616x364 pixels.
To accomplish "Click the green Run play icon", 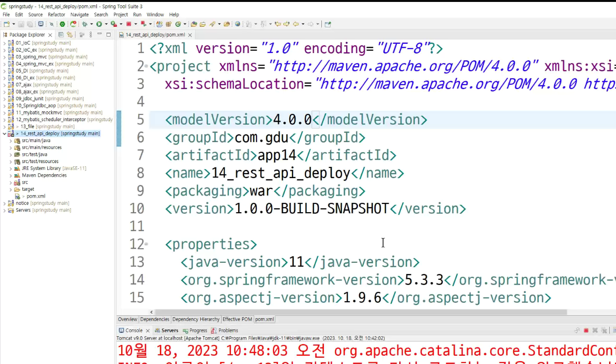I will tap(99, 24).
